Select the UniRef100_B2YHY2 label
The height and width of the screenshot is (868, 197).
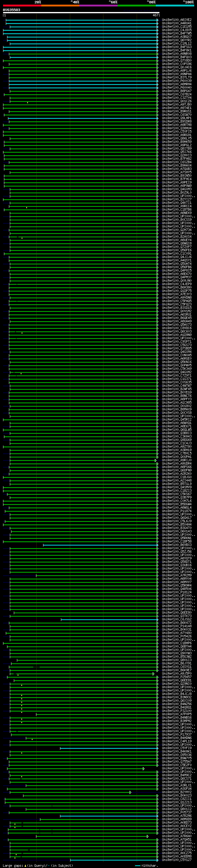(177, 792)
